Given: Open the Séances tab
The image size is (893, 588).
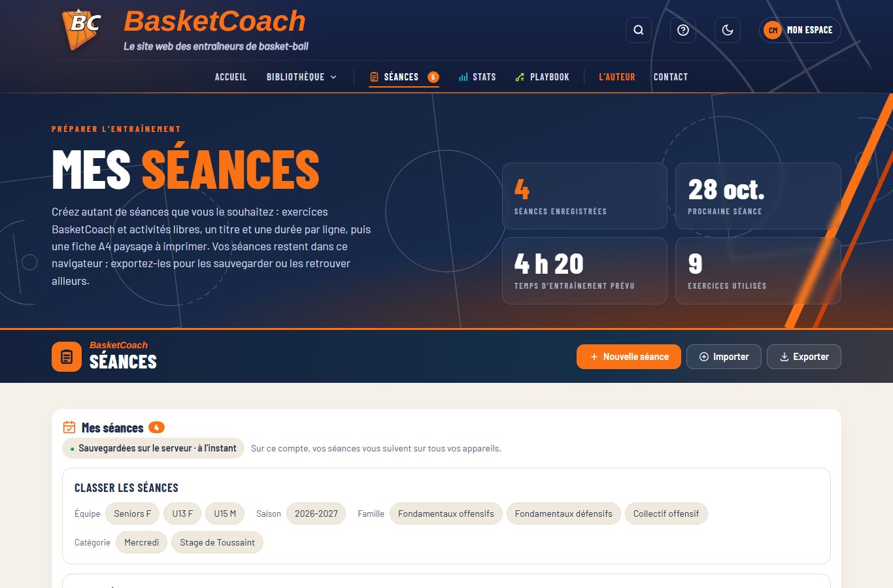Looking at the screenshot, I should (404, 77).
